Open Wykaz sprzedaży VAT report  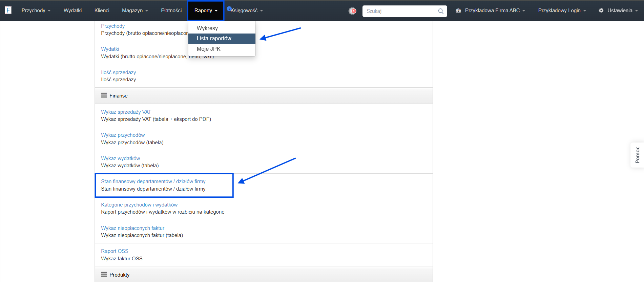pyautogui.click(x=126, y=112)
